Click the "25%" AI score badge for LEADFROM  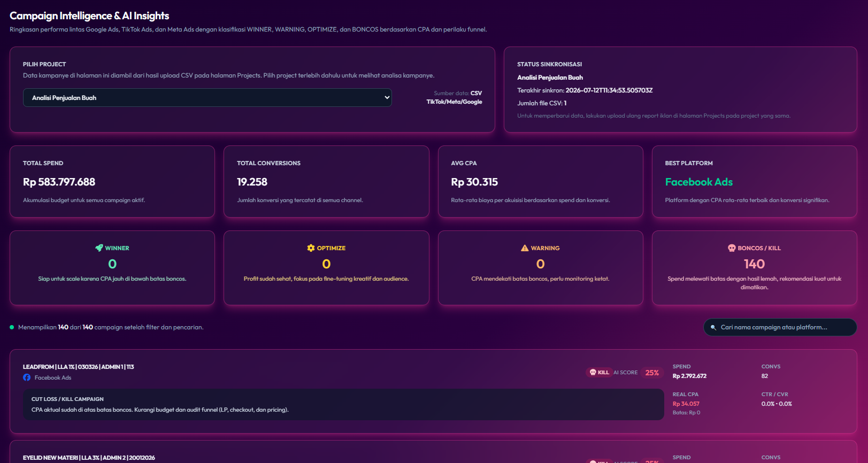pos(652,373)
